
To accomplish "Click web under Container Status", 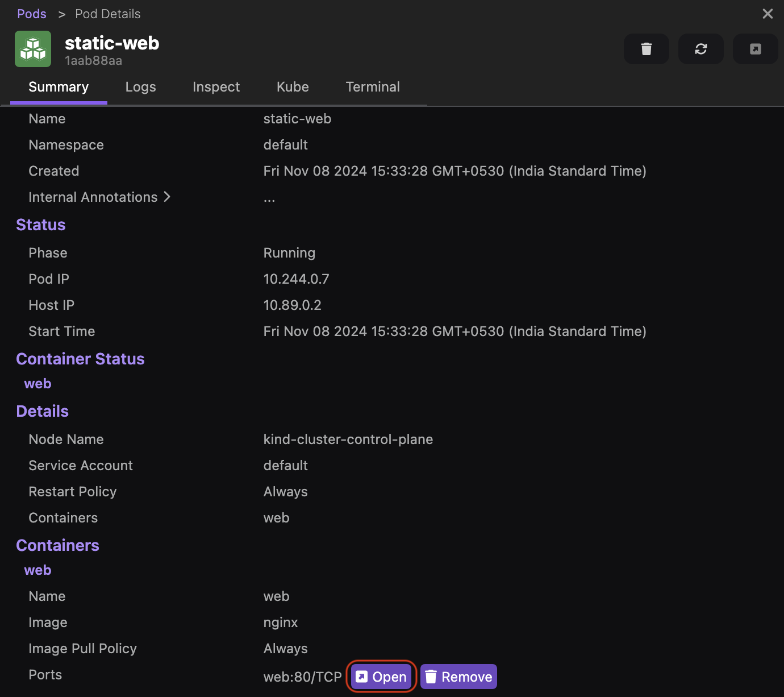I will click(x=37, y=384).
